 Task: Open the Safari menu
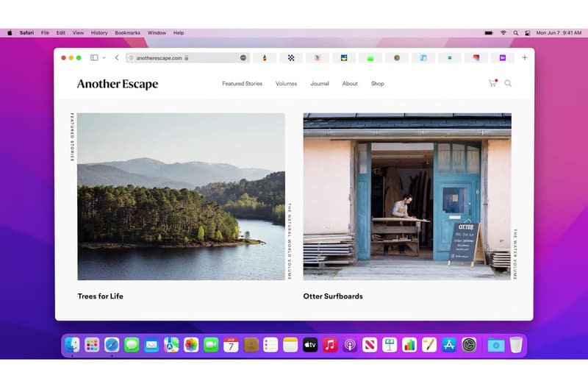coord(26,33)
